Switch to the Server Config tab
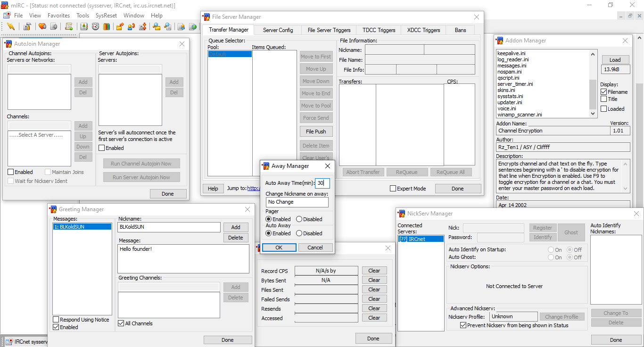 278,30
